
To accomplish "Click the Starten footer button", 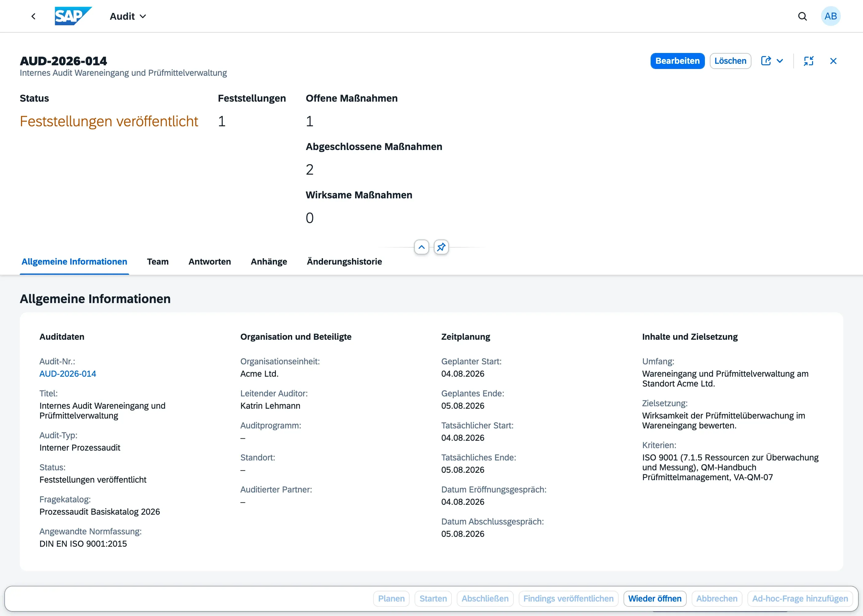I will tap(433, 598).
